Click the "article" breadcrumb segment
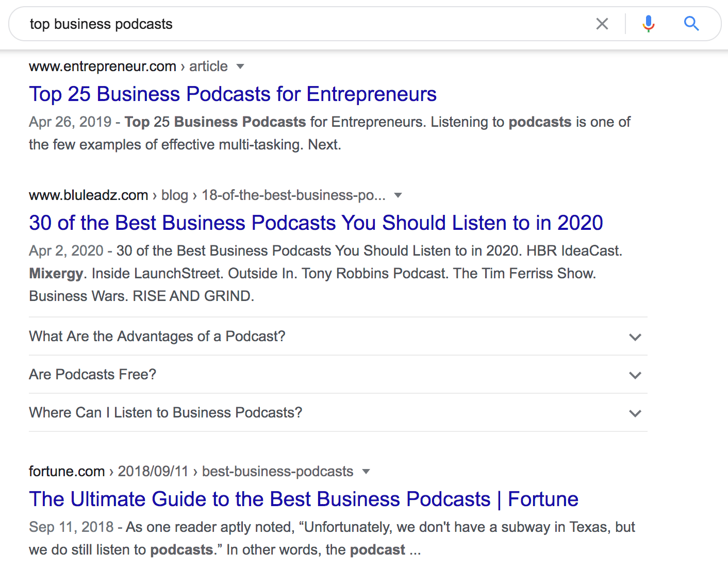Screen dimensions: 728x569 pos(208,66)
